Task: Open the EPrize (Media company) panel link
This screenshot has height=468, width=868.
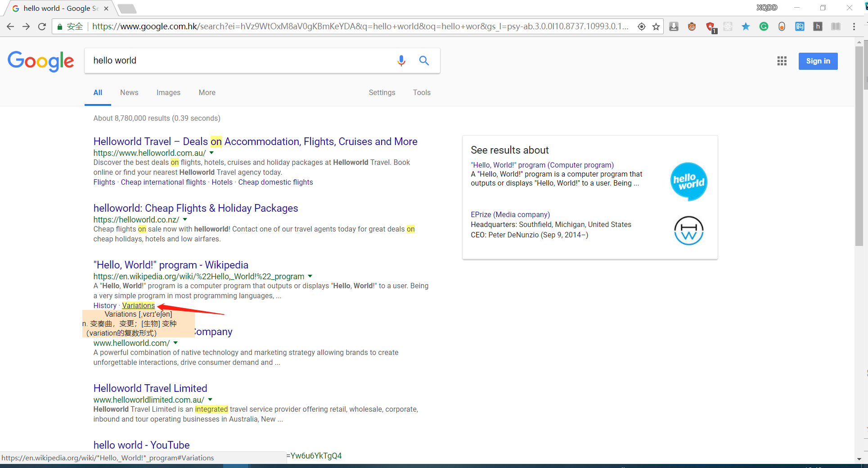Action: 510,214
